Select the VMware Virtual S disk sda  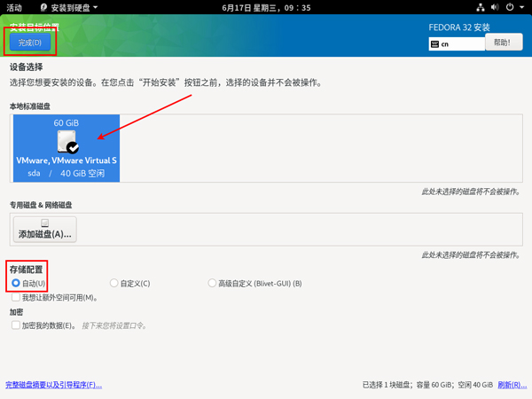click(x=66, y=147)
